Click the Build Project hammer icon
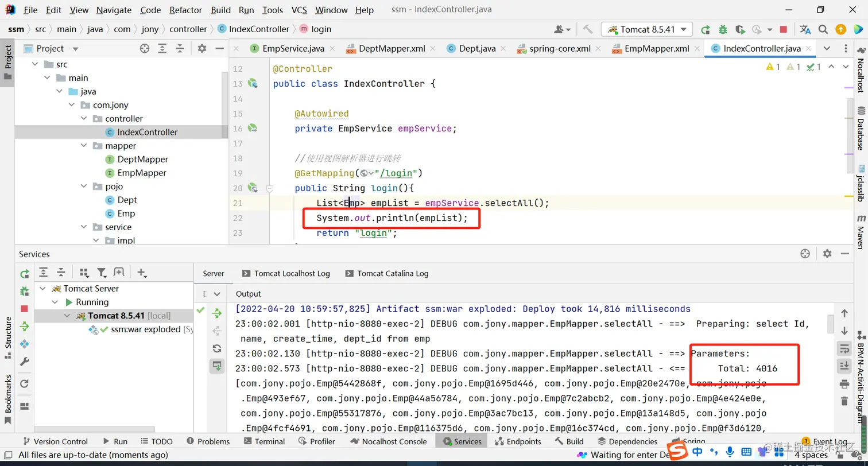This screenshot has width=868, height=466. click(587, 29)
